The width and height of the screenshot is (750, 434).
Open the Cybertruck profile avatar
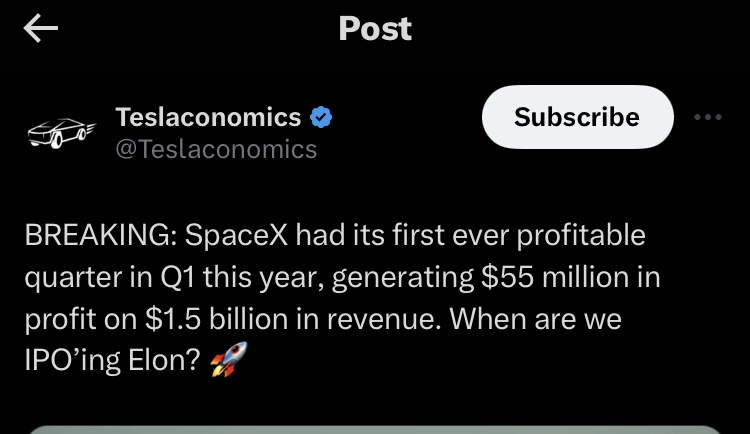click(x=59, y=131)
